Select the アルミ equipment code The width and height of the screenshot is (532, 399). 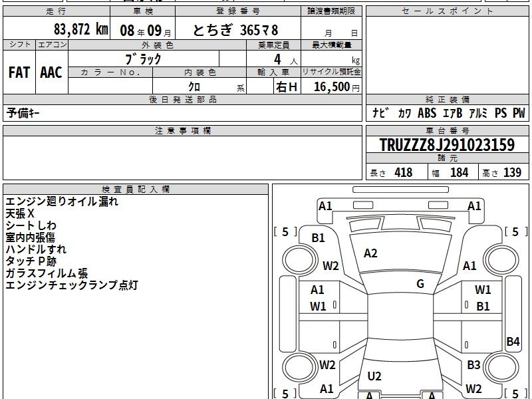click(x=478, y=112)
